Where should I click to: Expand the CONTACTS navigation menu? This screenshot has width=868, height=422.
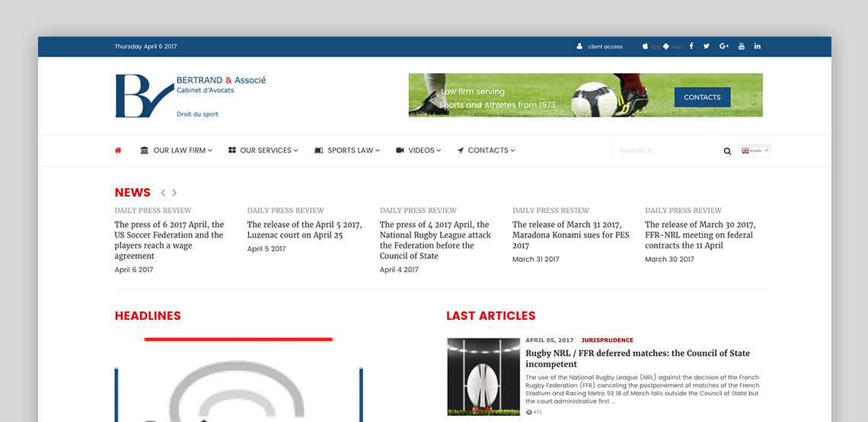tap(486, 150)
